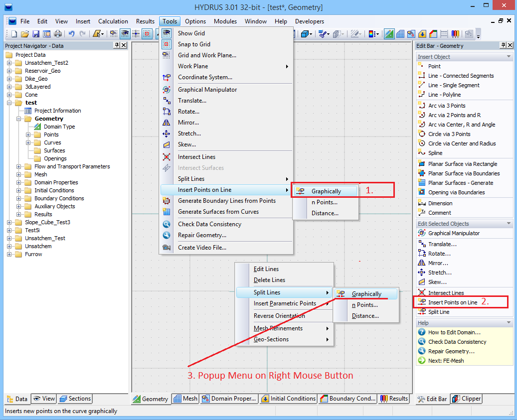Click the Graphical Manipulator icon in Tools menu
517x420 pixels.
click(x=167, y=90)
